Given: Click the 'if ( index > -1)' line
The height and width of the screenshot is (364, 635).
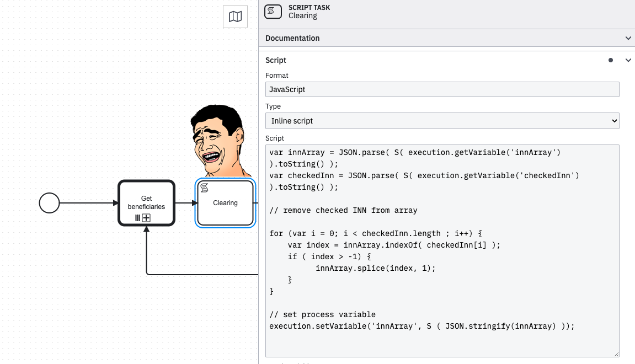Looking at the screenshot, I should coord(329,256).
